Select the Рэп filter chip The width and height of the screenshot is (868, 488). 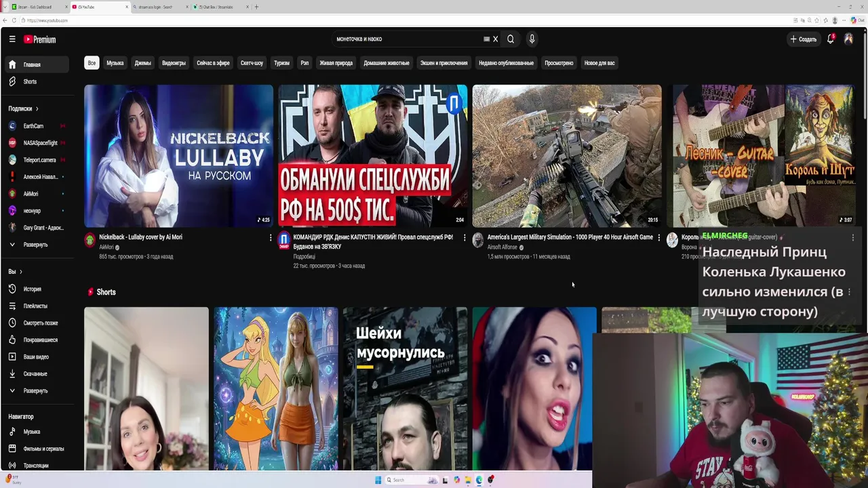[x=304, y=63]
